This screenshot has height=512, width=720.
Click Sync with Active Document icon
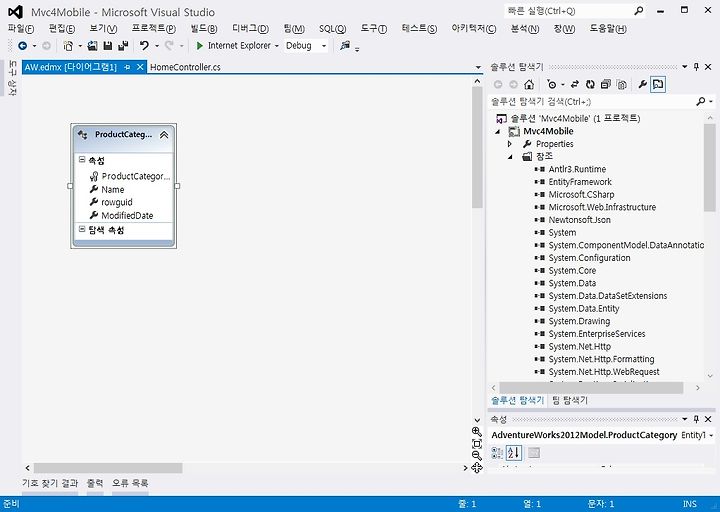coord(574,84)
